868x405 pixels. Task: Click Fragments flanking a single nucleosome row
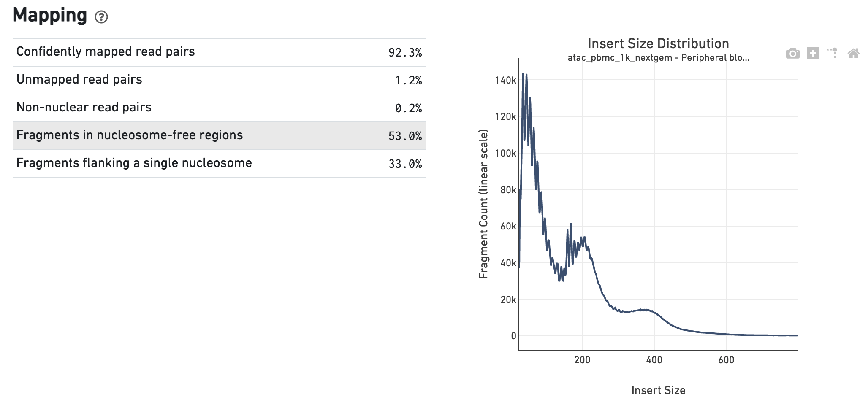point(134,163)
